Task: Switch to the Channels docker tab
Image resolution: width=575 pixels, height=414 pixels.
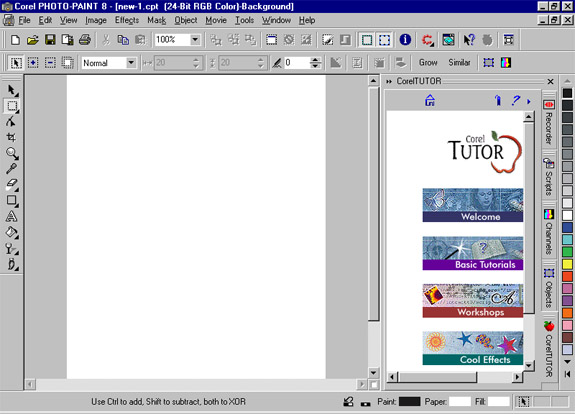Action: (x=549, y=232)
